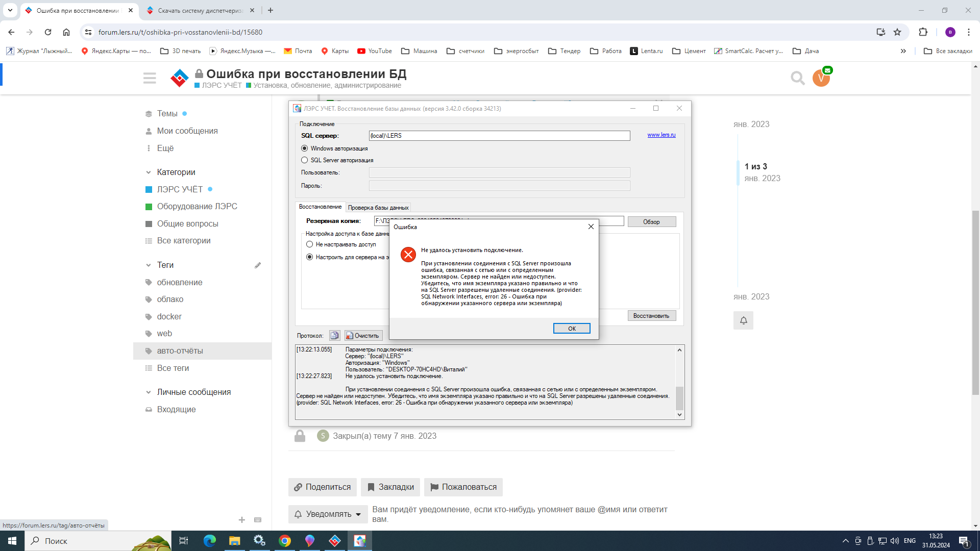980x551 pixels.
Task: Click the Пожаловаться button
Action: point(463,487)
